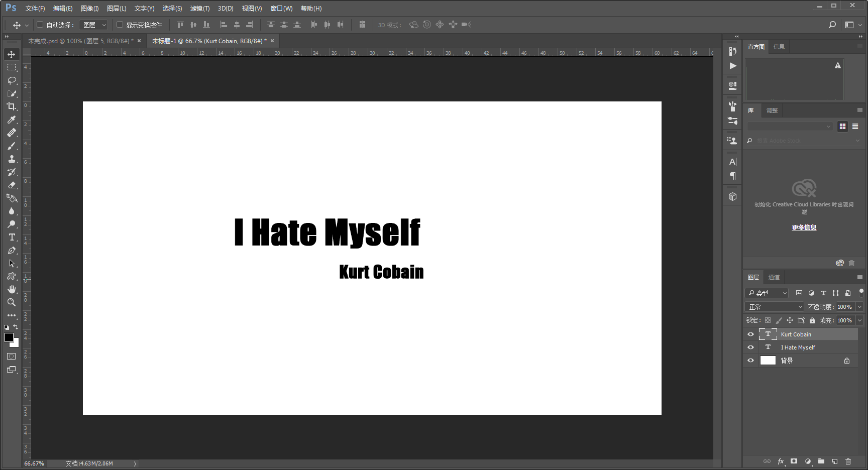Select the Custom Shape tool

[x=12, y=276]
